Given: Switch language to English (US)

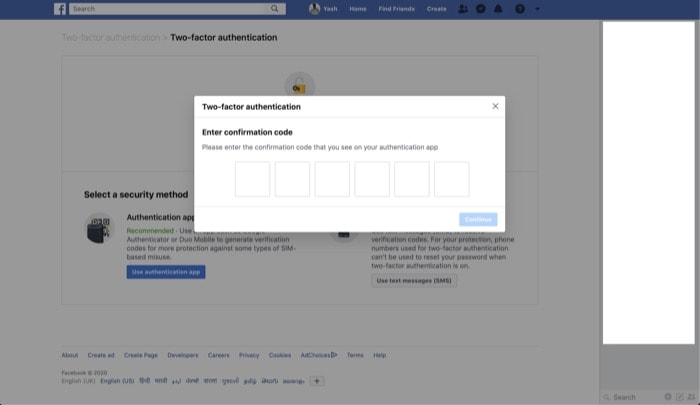Looking at the screenshot, I should tap(117, 381).
